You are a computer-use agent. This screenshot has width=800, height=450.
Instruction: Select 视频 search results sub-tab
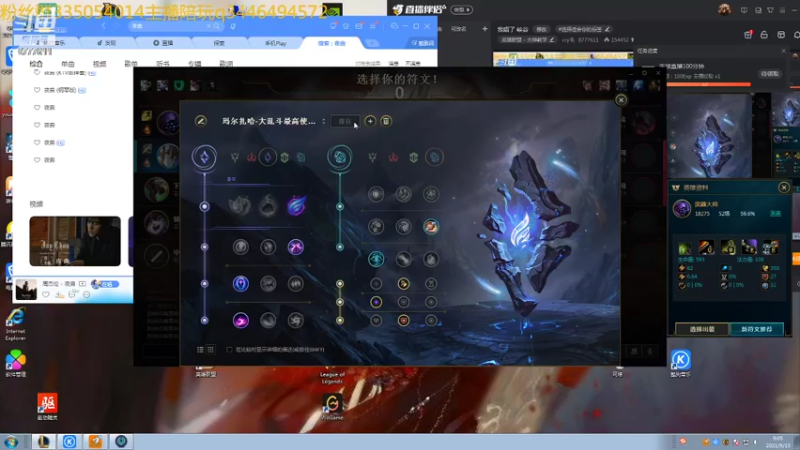click(99, 64)
